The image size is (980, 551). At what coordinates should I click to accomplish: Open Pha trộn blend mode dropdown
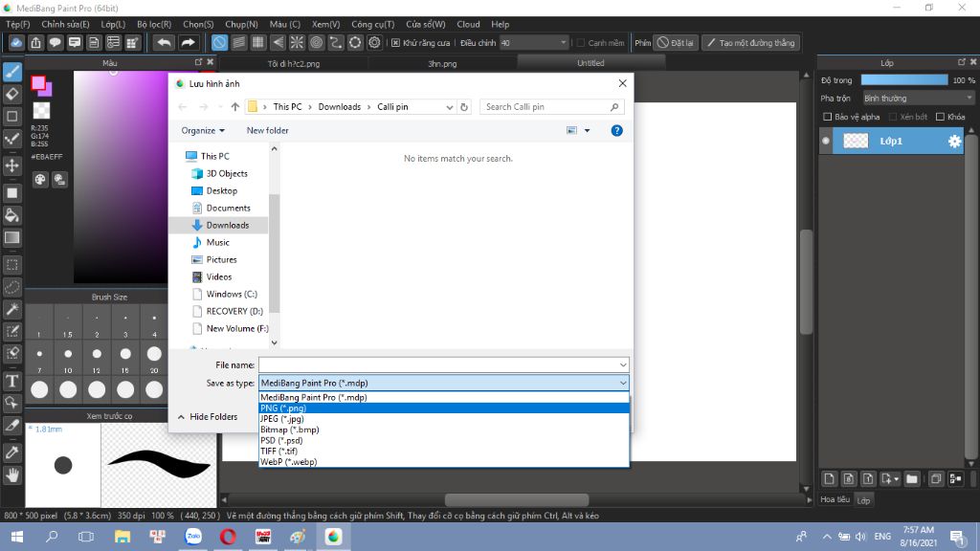[918, 99]
